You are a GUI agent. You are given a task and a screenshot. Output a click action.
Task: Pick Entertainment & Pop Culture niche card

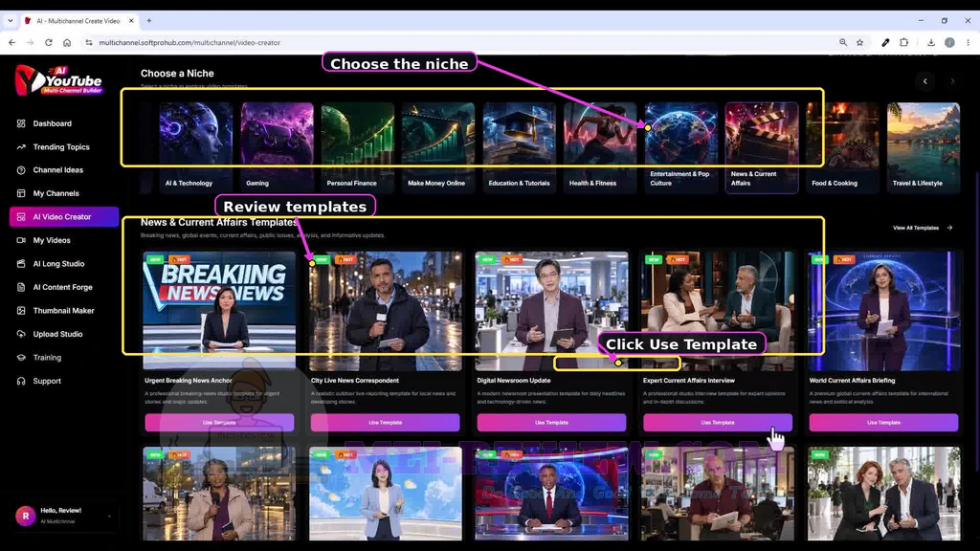680,147
